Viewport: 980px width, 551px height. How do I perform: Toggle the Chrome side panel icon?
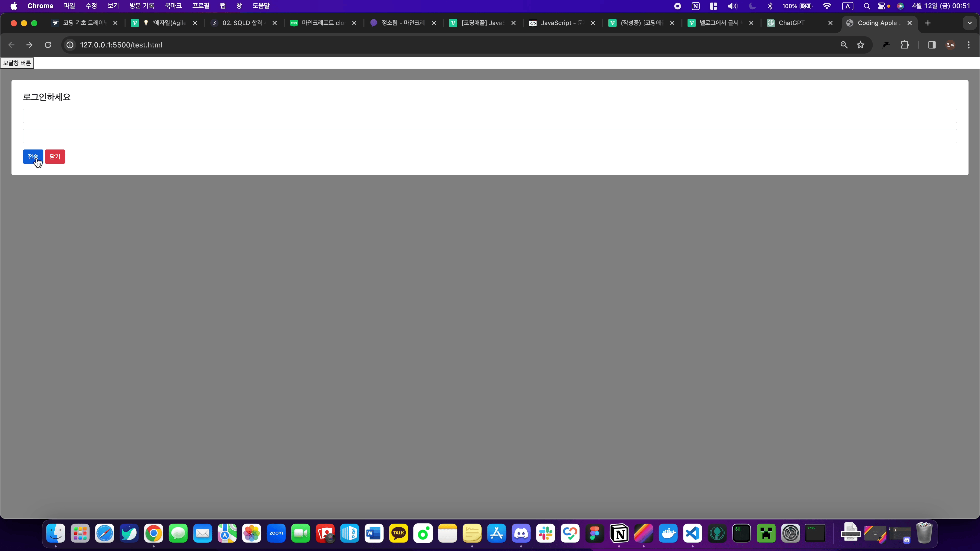932,45
